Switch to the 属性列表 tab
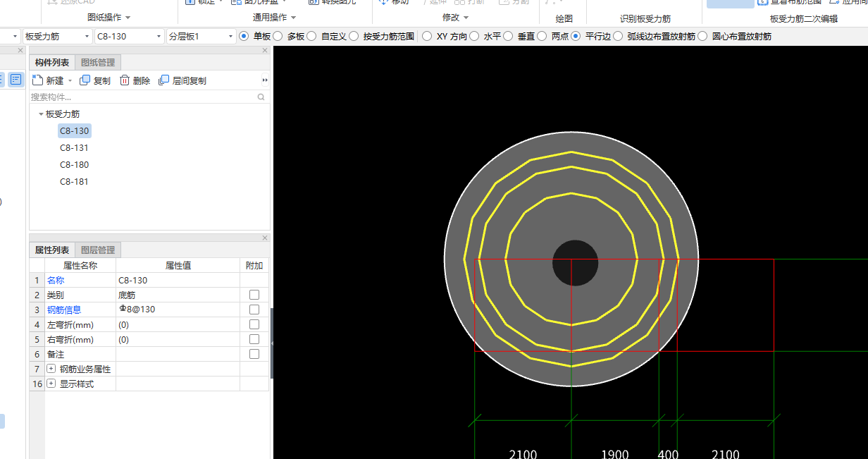The image size is (868, 459). click(52, 250)
